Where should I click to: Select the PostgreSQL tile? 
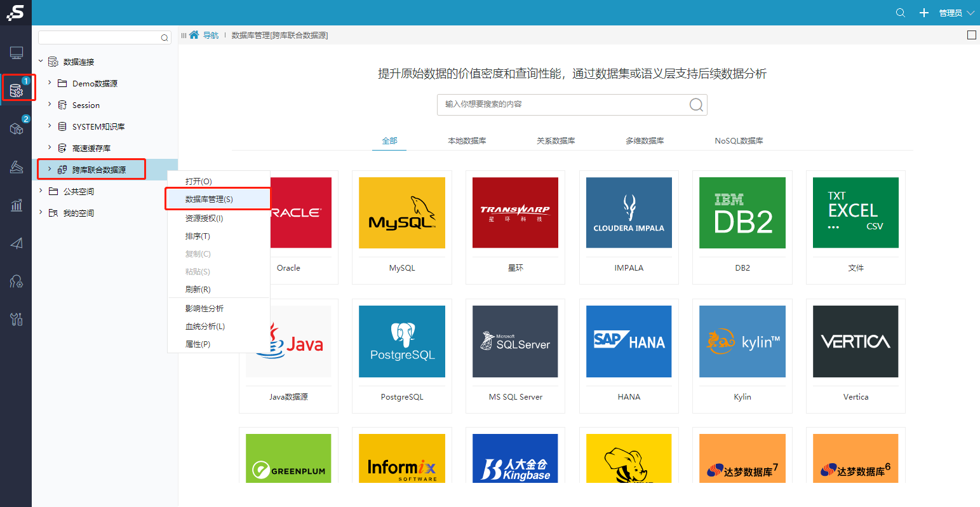tap(402, 356)
